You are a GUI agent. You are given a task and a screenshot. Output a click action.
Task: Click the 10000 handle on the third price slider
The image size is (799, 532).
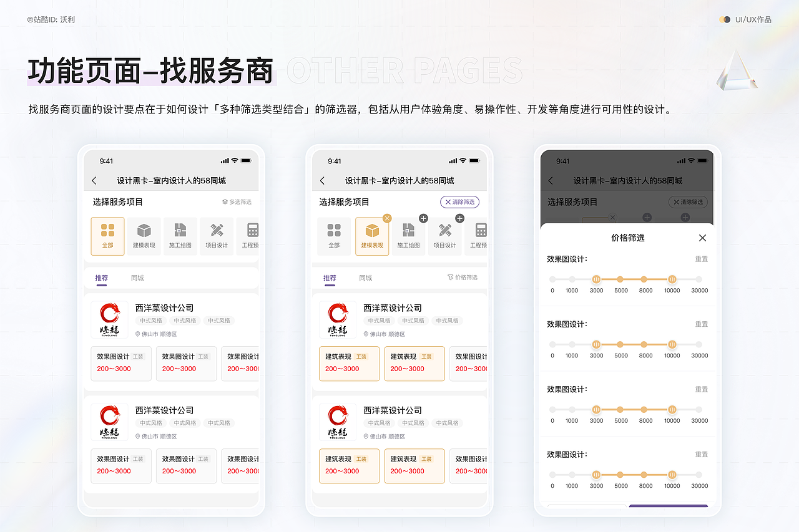[672, 410]
